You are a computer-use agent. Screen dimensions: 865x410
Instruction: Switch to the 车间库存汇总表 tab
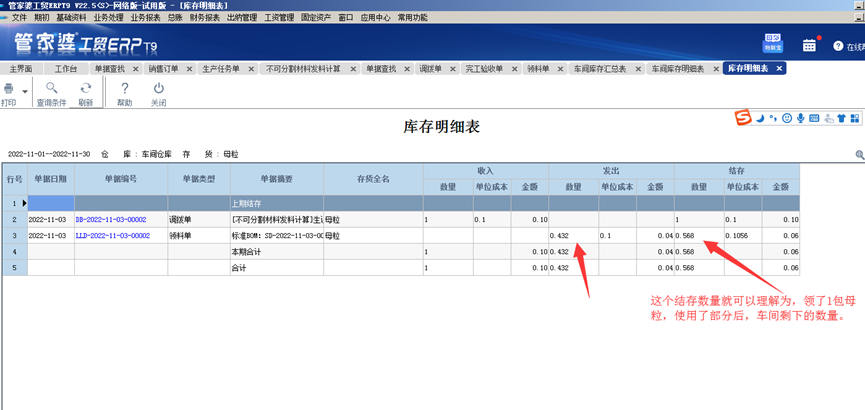[600, 69]
